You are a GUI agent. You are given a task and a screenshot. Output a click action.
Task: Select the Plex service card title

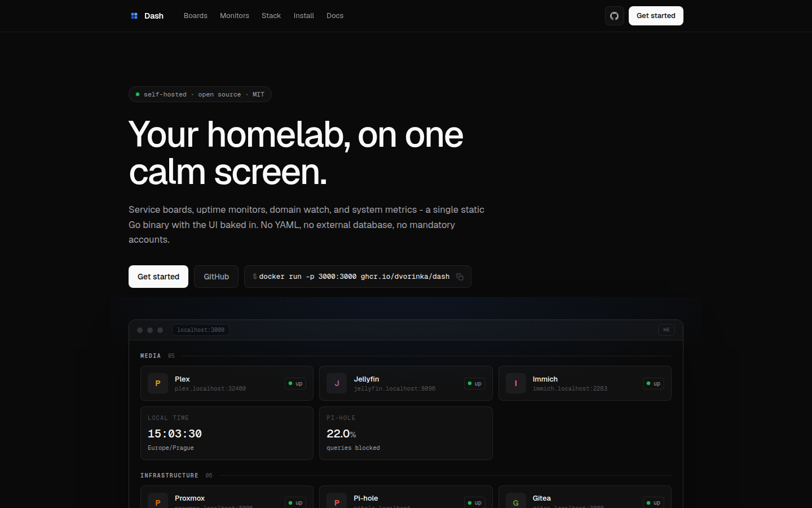(182, 379)
